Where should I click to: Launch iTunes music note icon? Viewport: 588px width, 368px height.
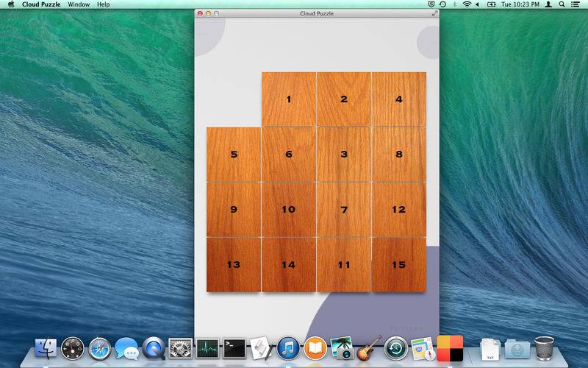click(x=288, y=348)
